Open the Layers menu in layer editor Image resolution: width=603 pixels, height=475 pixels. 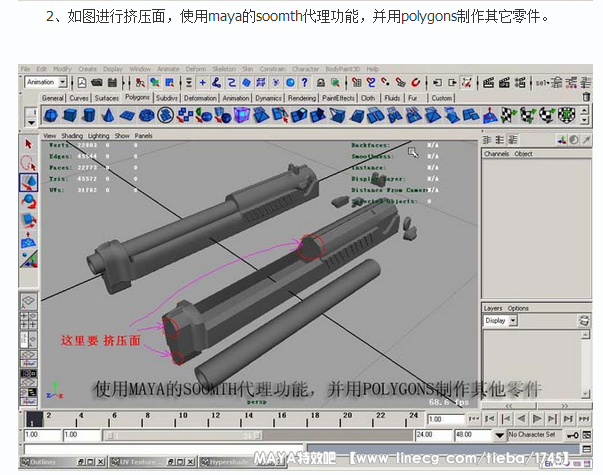pos(493,308)
